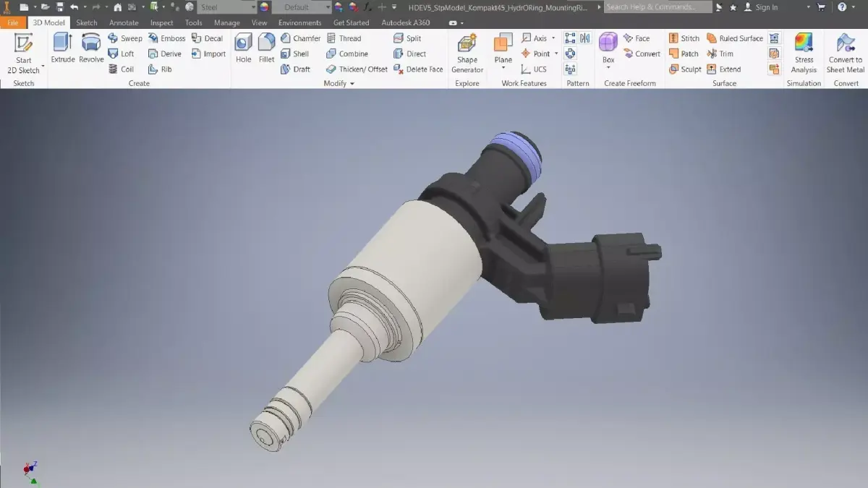868x488 pixels.
Task: Open the View ribbon tab
Action: pyautogui.click(x=259, y=22)
